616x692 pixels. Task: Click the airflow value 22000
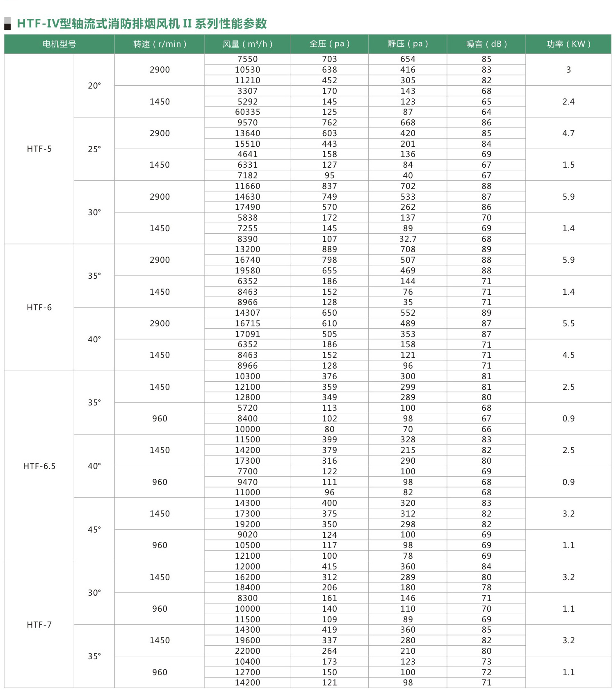coord(248,651)
